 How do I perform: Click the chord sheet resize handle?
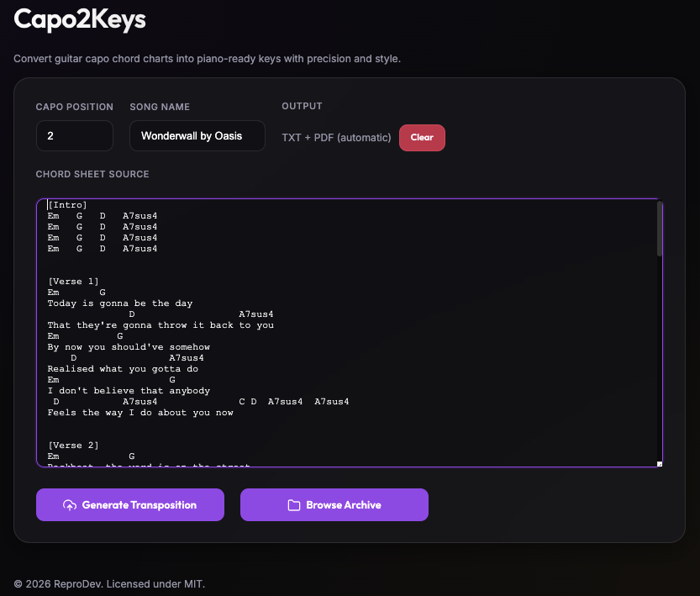(x=659, y=463)
